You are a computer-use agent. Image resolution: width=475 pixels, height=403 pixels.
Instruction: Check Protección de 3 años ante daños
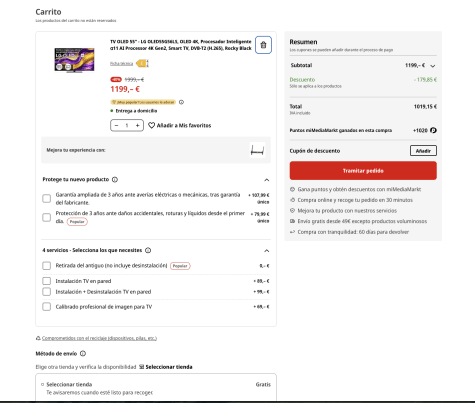pyautogui.click(x=47, y=217)
